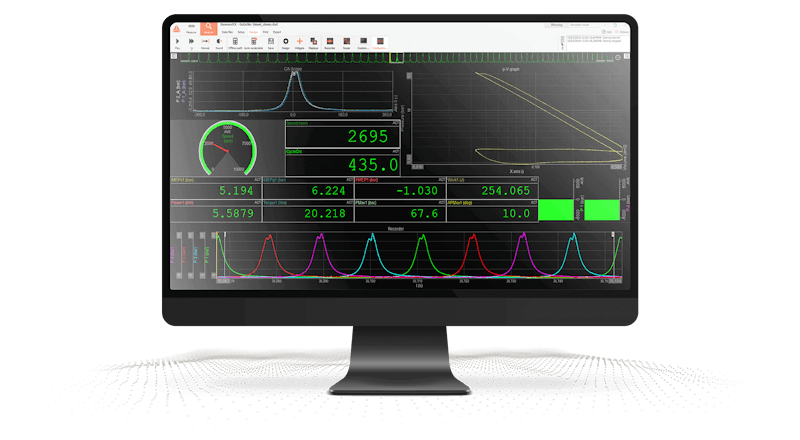Click the storing log message panel
The image size is (800, 440).
pyautogui.click(x=598, y=42)
